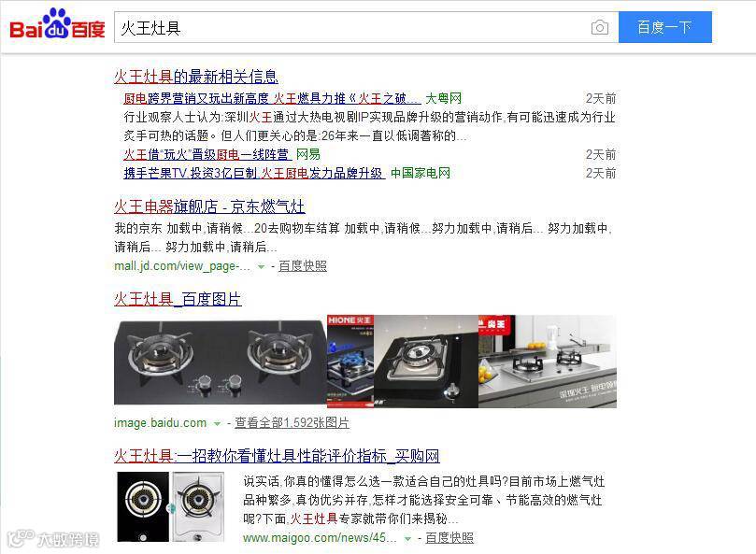Click the kitchen countertop stove image
Screen dimensions: 756x554
click(548, 362)
